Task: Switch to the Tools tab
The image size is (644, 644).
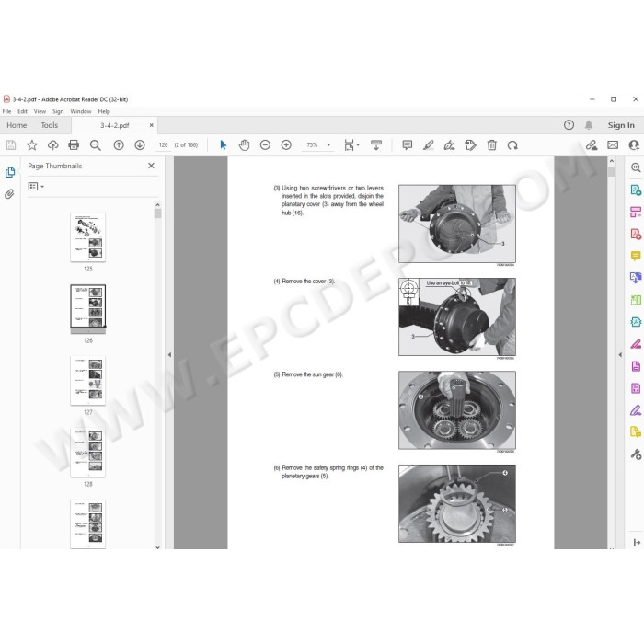Action: tap(50, 125)
